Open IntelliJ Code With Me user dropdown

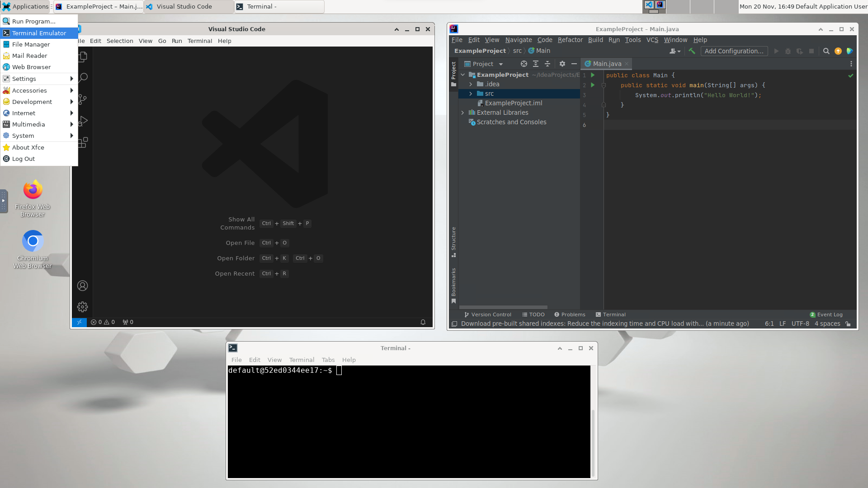coord(675,51)
